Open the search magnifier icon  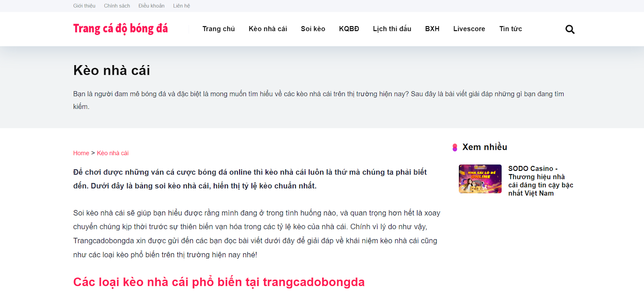(x=570, y=29)
